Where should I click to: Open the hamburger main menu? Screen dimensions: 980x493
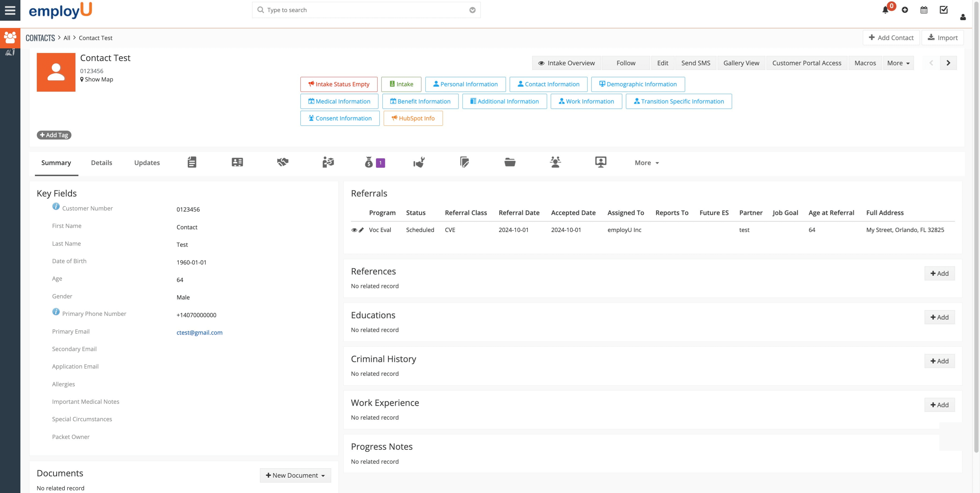(10, 10)
